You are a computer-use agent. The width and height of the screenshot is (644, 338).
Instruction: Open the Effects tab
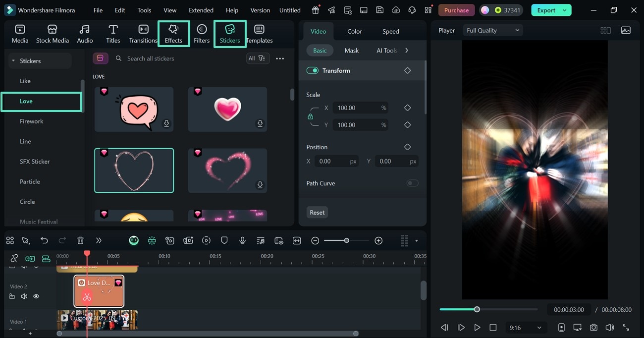click(173, 34)
